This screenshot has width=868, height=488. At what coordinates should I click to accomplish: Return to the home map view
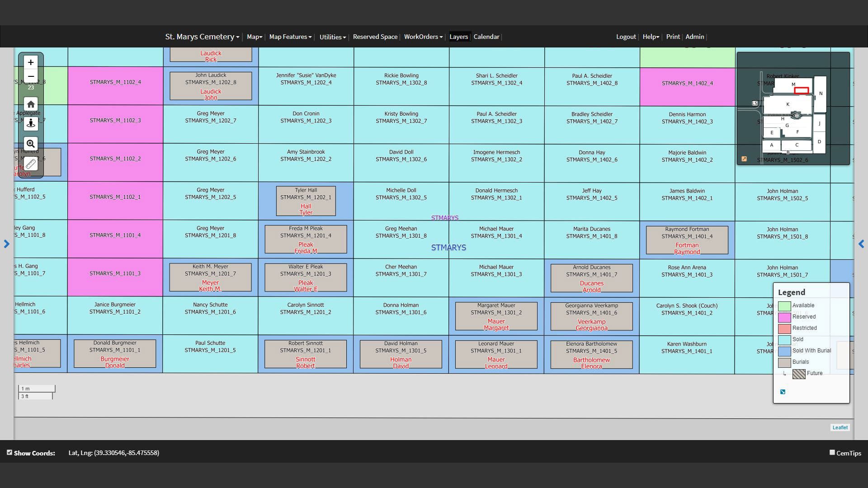[x=31, y=104]
